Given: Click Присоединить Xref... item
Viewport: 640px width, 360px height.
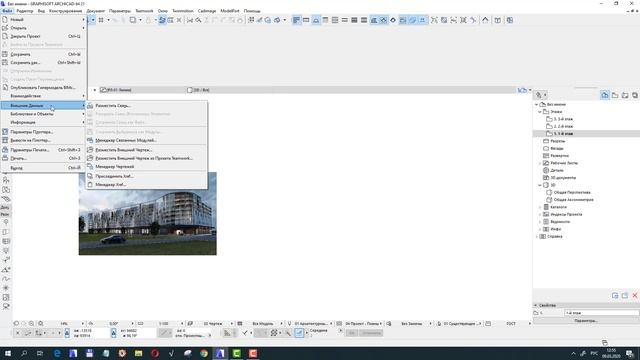Looking at the screenshot, I should [147, 176].
